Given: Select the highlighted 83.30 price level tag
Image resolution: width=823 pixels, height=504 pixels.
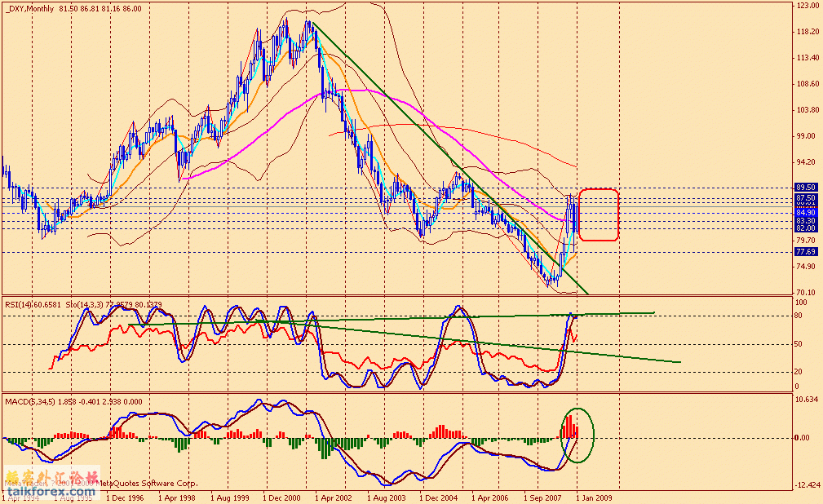Looking at the screenshot, I should (806, 221).
